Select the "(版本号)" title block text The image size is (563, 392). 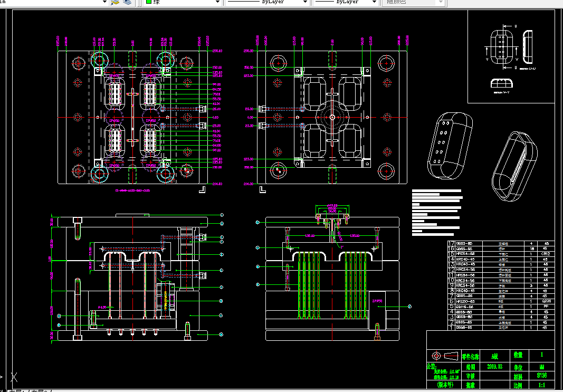pos(444,385)
